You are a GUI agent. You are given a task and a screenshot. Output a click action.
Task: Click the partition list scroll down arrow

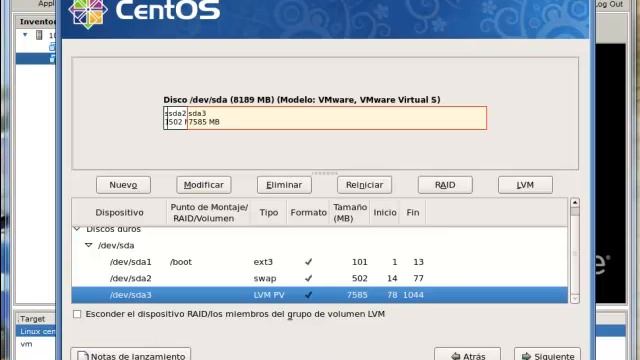575,299
